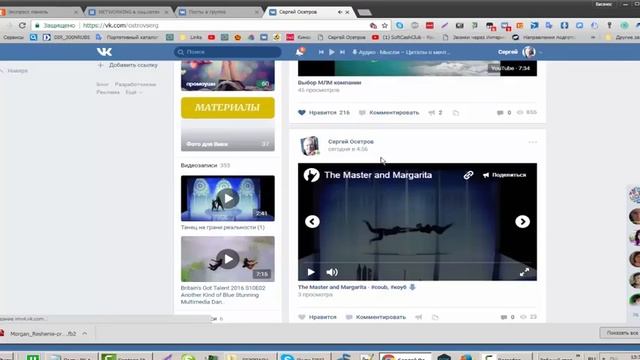Viewport: 640px width, 360px height.
Task: Open the Сергей Осетров bookmark
Action: (x=342, y=37)
